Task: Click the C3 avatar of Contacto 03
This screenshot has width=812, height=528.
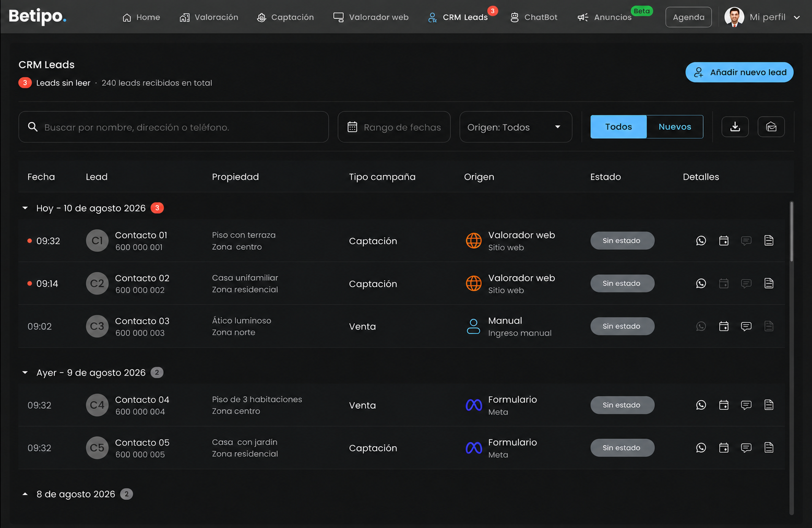Action: click(x=97, y=326)
